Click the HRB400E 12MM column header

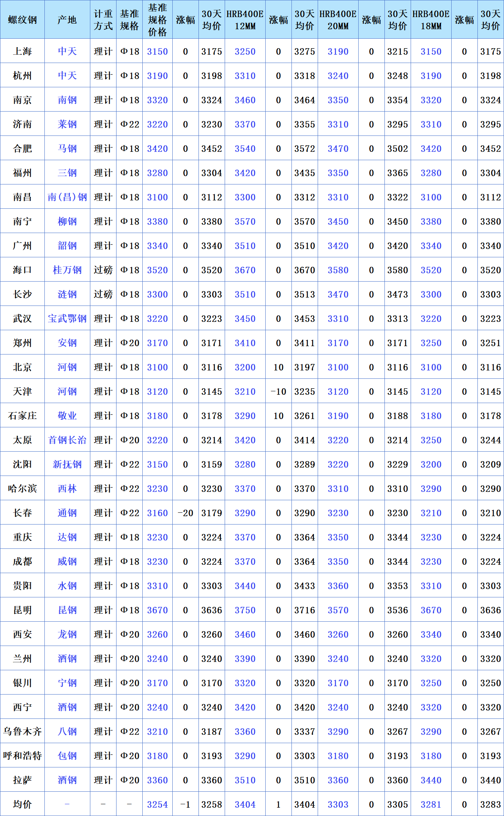(x=245, y=20)
